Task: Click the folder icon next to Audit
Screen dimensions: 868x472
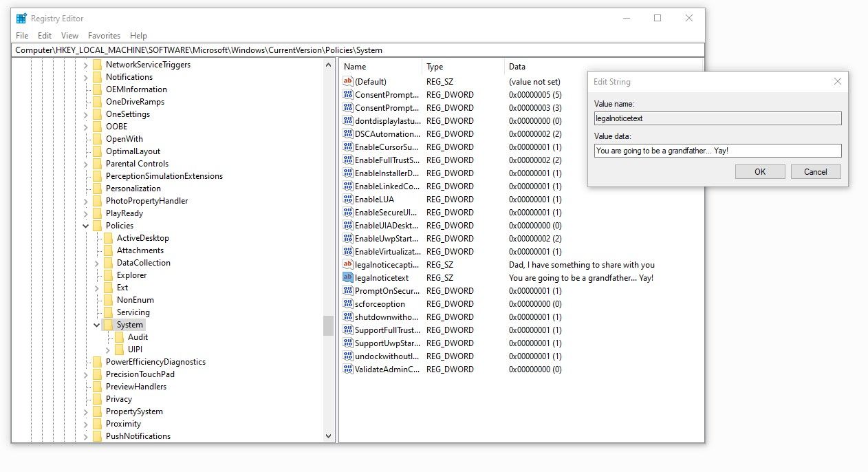Action: (x=119, y=337)
